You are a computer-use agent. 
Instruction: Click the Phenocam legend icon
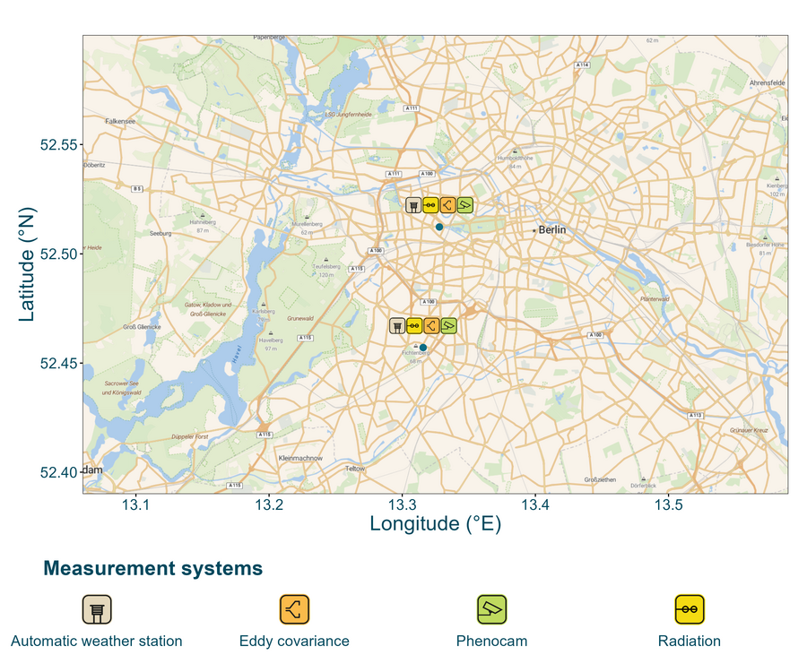(x=492, y=609)
